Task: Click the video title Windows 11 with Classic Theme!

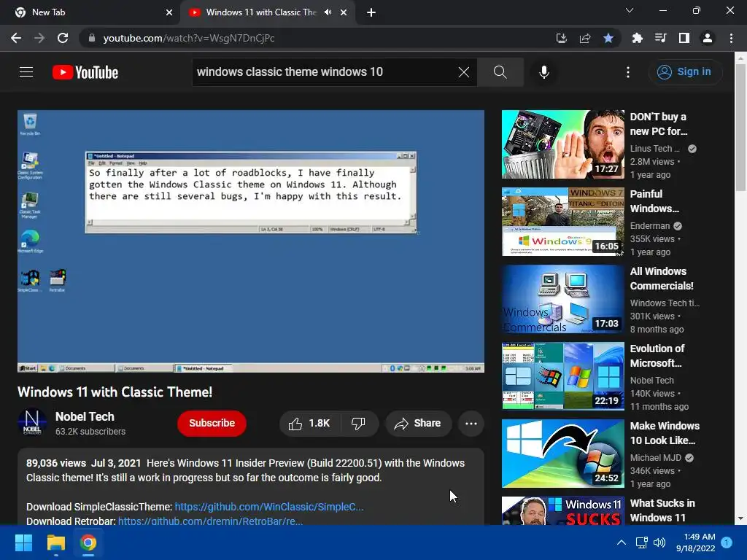Action: click(x=115, y=392)
